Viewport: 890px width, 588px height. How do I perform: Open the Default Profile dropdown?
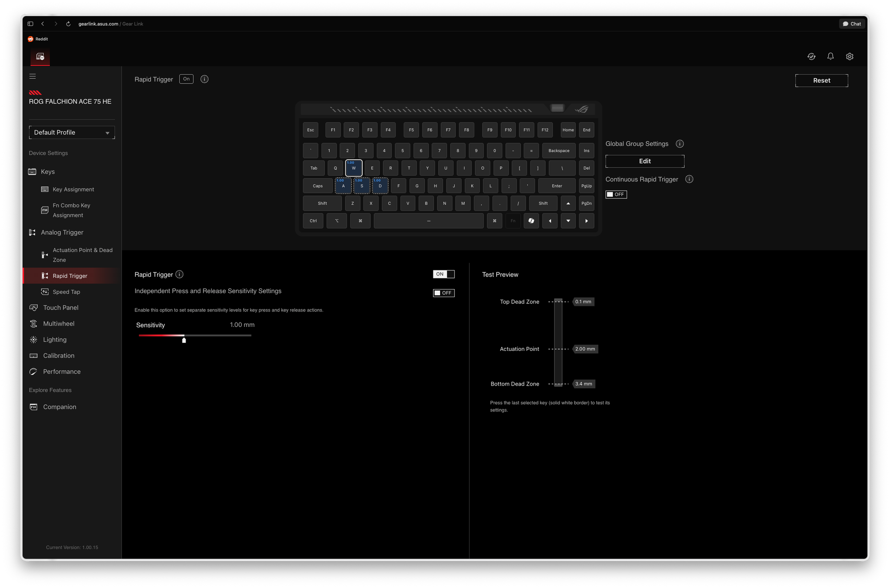click(72, 132)
